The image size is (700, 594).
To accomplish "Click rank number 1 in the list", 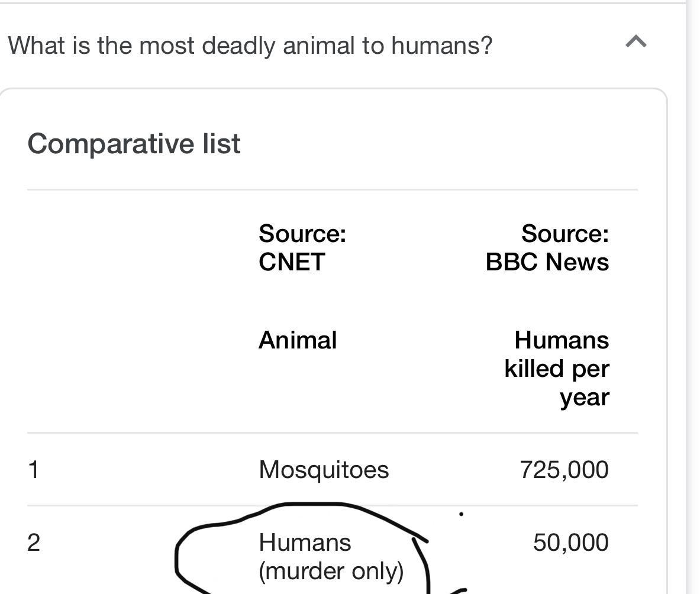I will (x=33, y=470).
